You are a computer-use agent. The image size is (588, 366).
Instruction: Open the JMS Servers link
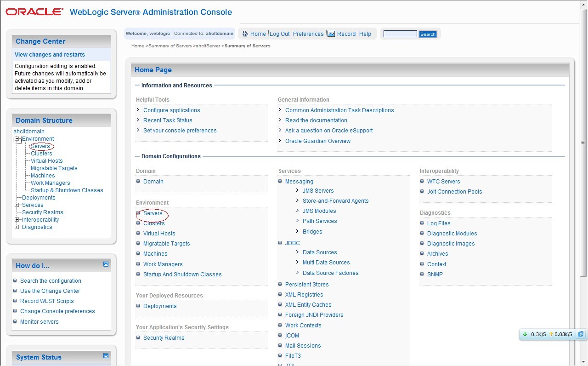tap(318, 191)
